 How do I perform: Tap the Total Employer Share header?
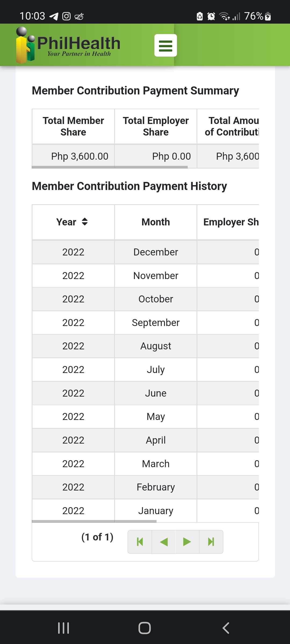click(156, 126)
